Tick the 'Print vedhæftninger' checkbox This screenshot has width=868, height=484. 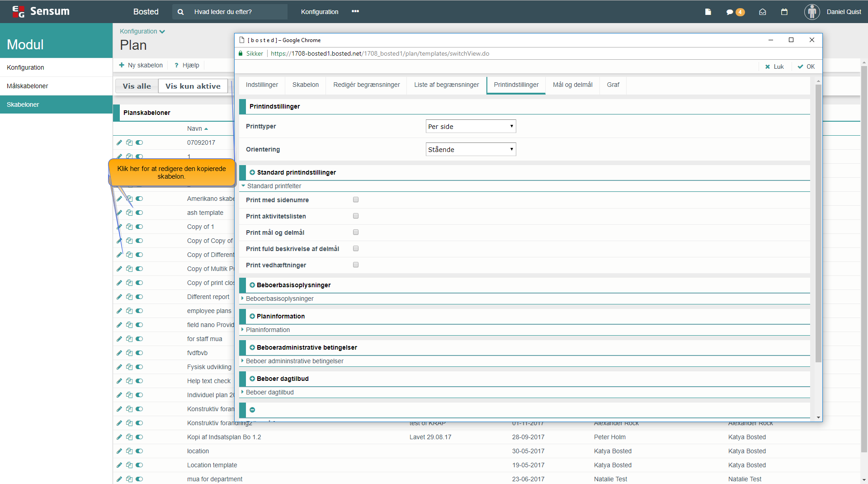(x=356, y=265)
